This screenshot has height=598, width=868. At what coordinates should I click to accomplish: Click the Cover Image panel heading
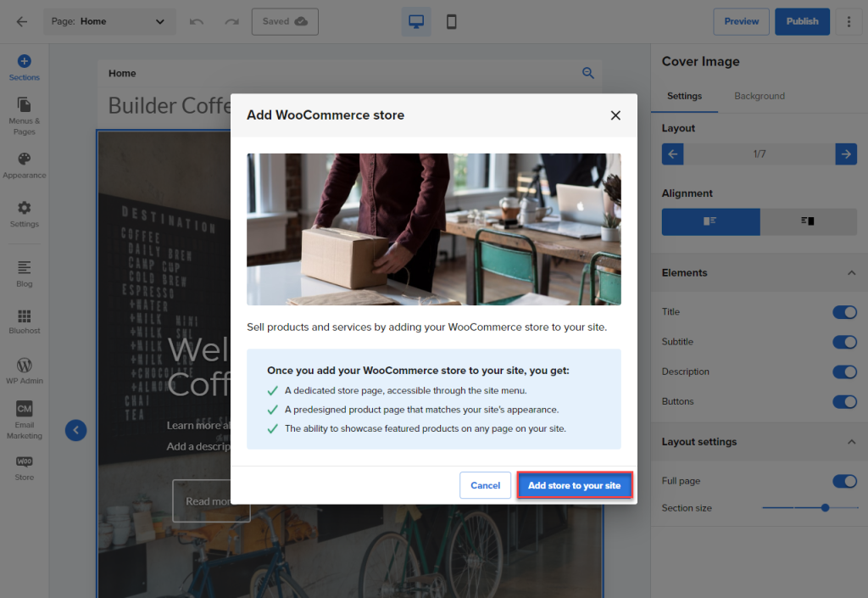point(701,61)
